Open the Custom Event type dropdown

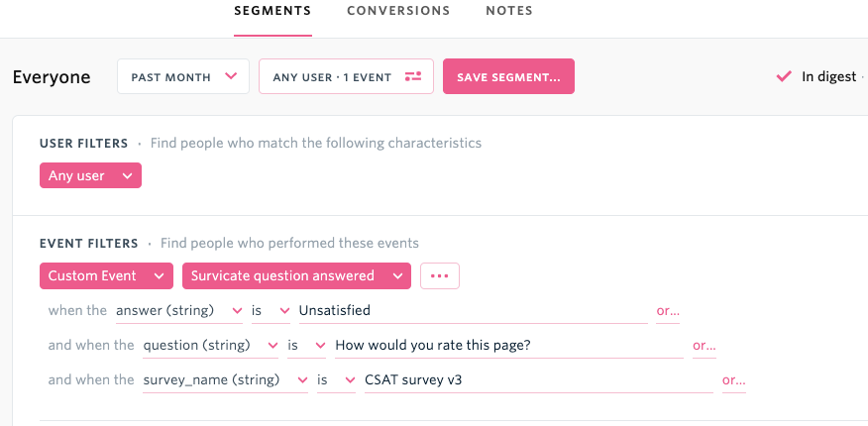(x=106, y=275)
